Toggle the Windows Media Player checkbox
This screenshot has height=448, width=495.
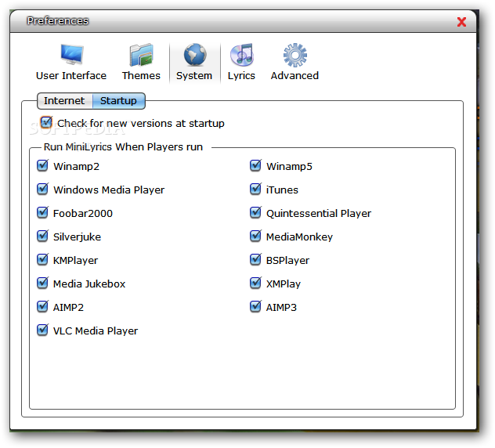42,189
